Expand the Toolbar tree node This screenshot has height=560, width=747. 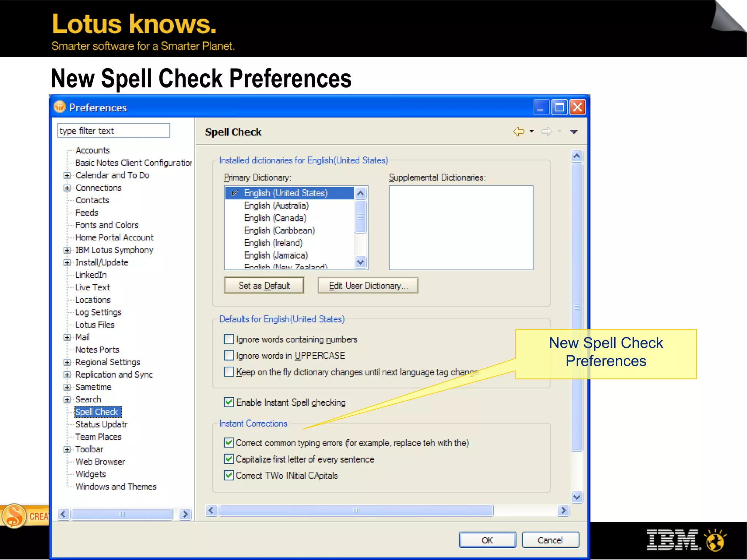coord(67,449)
